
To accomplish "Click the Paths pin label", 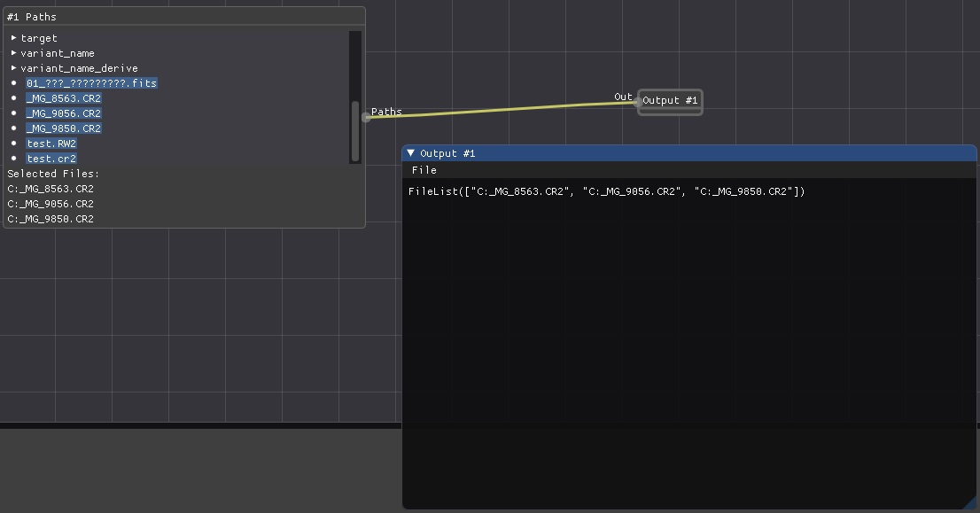I will pyautogui.click(x=386, y=112).
